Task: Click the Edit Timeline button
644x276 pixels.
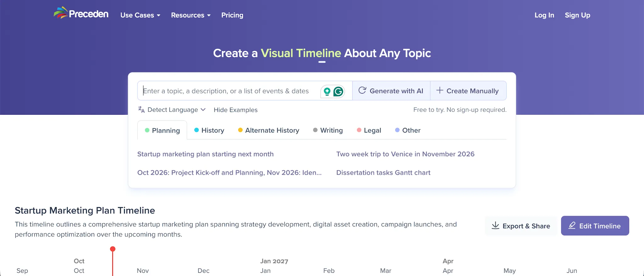Action: 595,226
